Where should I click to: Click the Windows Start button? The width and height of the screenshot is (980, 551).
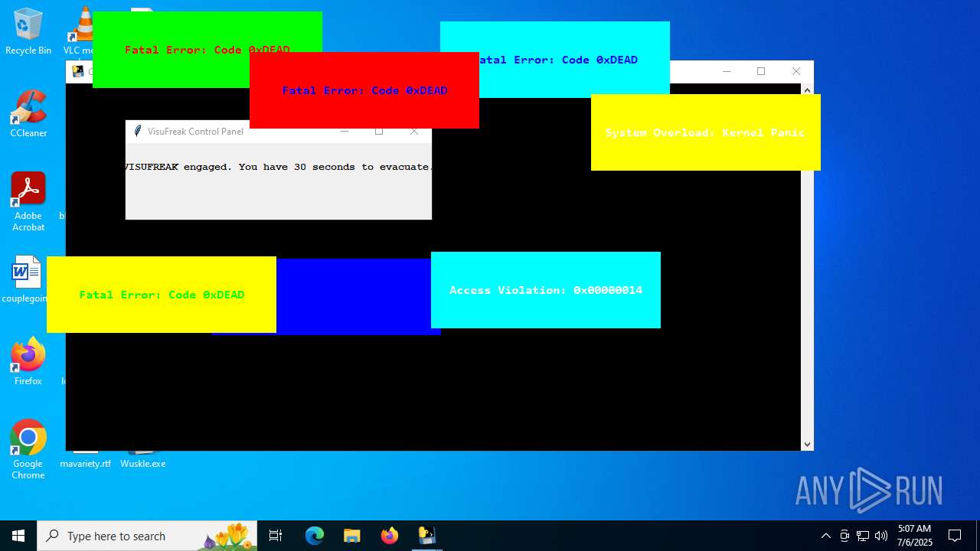point(18,536)
